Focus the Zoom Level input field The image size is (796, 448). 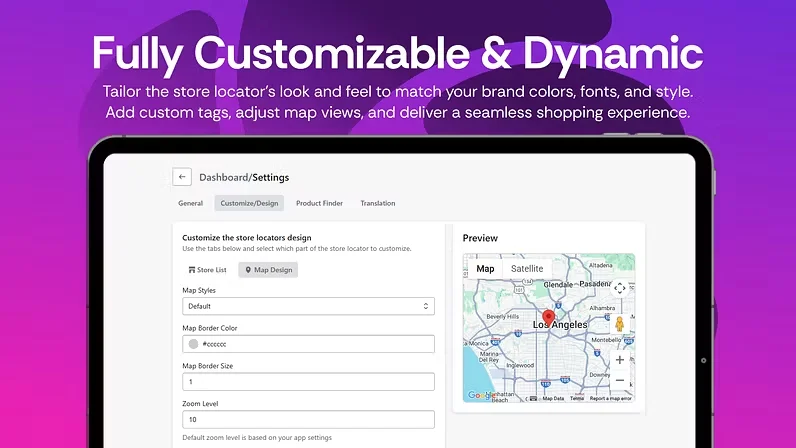tap(308, 420)
